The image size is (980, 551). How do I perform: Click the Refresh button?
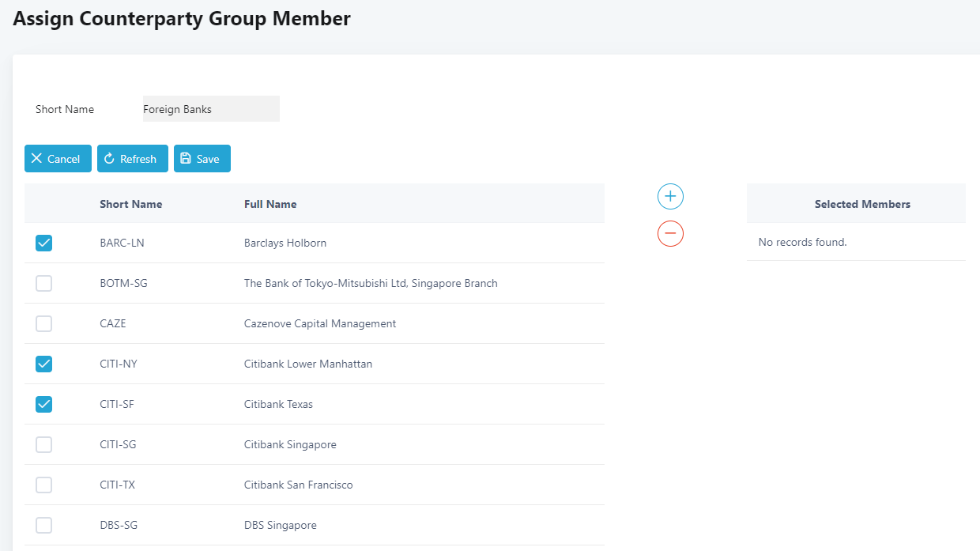[x=133, y=158]
